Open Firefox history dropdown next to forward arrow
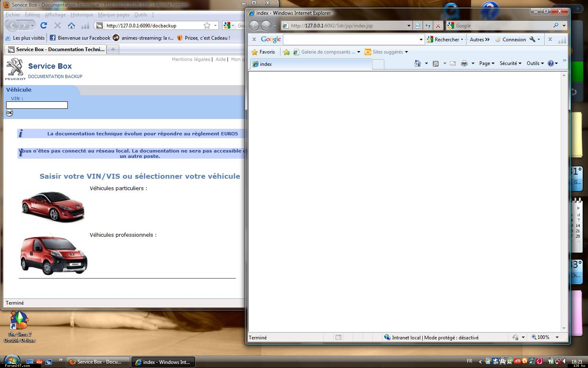Viewport: 588px width, 368px height. coord(32,25)
